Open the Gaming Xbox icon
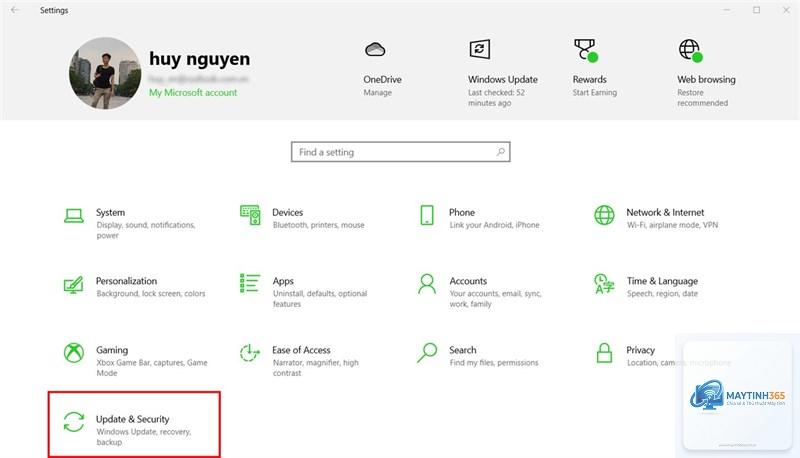 [x=74, y=353]
